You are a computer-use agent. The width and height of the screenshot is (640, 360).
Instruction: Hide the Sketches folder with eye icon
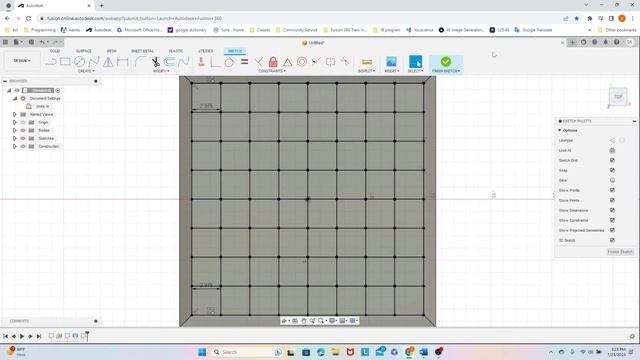pos(23,138)
